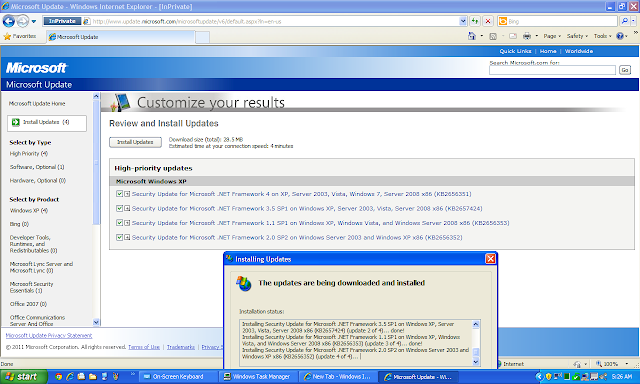Image resolution: width=640 pixels, height=384 pixels.
Task: Click the installation status scrollbar down arrow
Action: (476, 362)
